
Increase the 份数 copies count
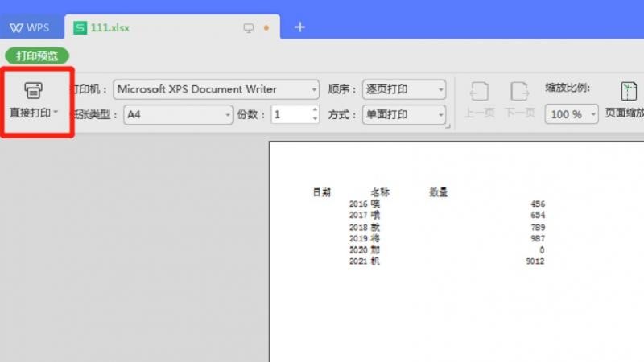coord(314,110)
